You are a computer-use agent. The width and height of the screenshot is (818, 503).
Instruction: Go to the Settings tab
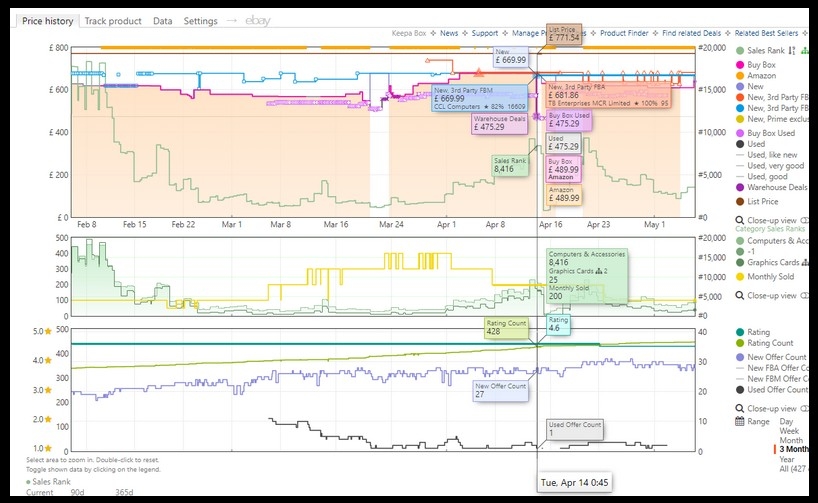(200, 21)
